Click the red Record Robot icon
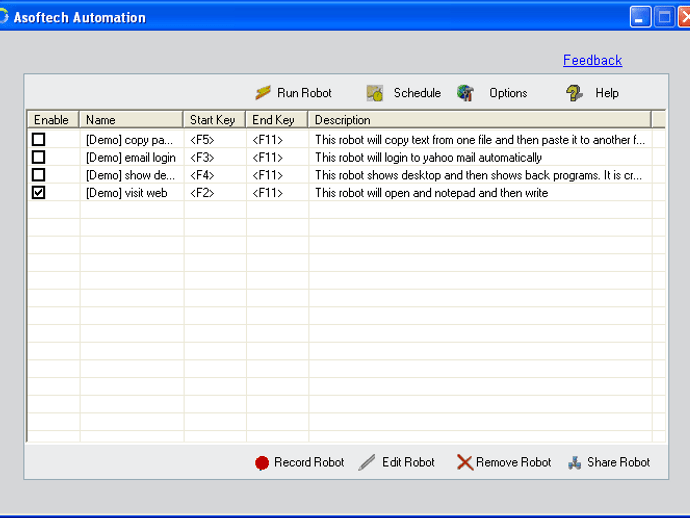The height and width of the screenshot is (518, 690). (262, 463)
